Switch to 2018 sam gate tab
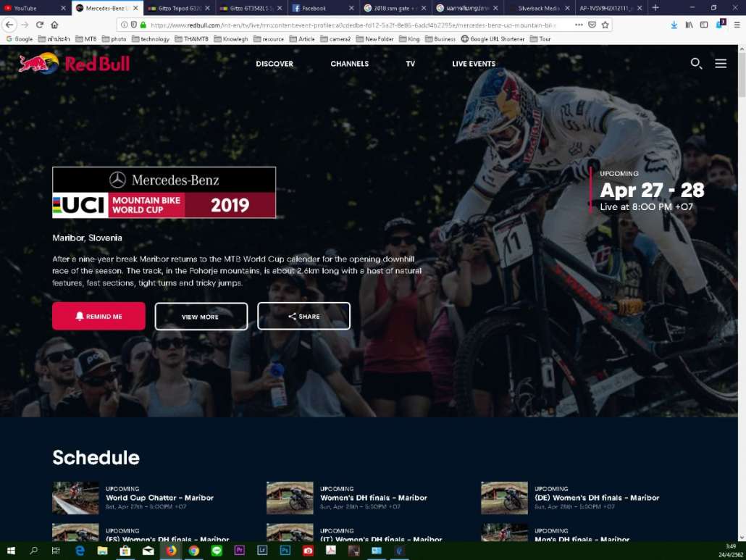Image resolution: width=746 pixels, height=560 pixels. [394, 8]
